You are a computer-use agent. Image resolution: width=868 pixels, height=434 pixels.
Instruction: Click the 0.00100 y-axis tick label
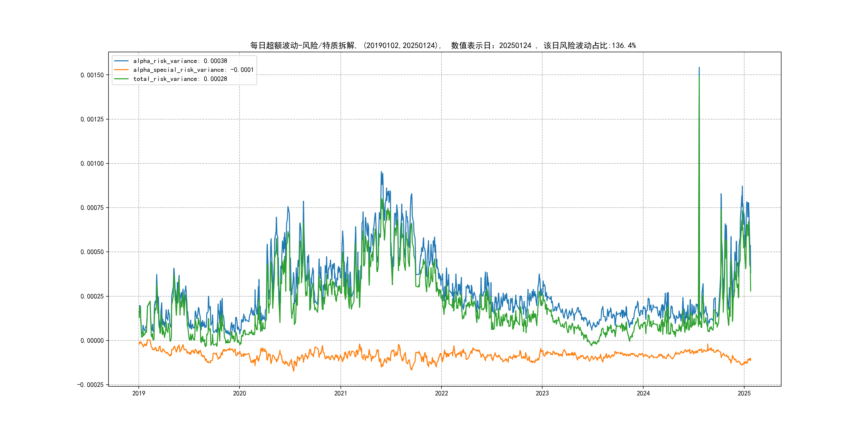92,164
